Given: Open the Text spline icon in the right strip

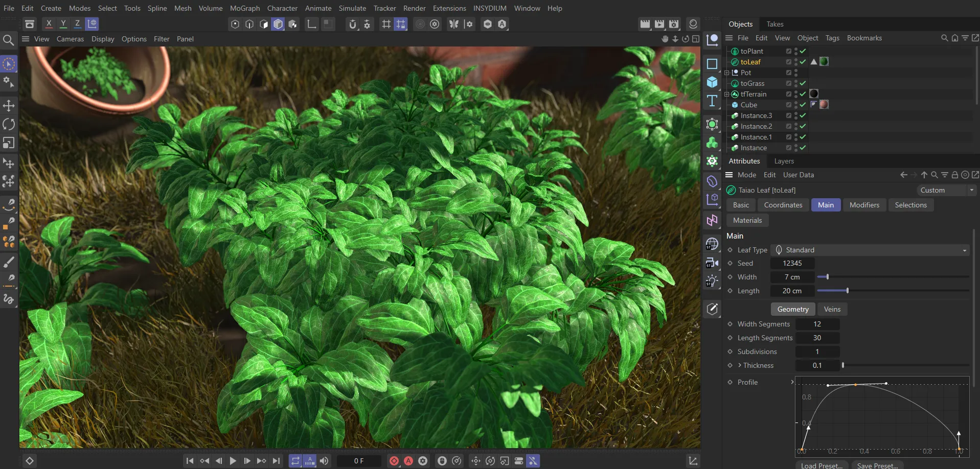Looking at the screenshot, I should (x=712, y=101).
